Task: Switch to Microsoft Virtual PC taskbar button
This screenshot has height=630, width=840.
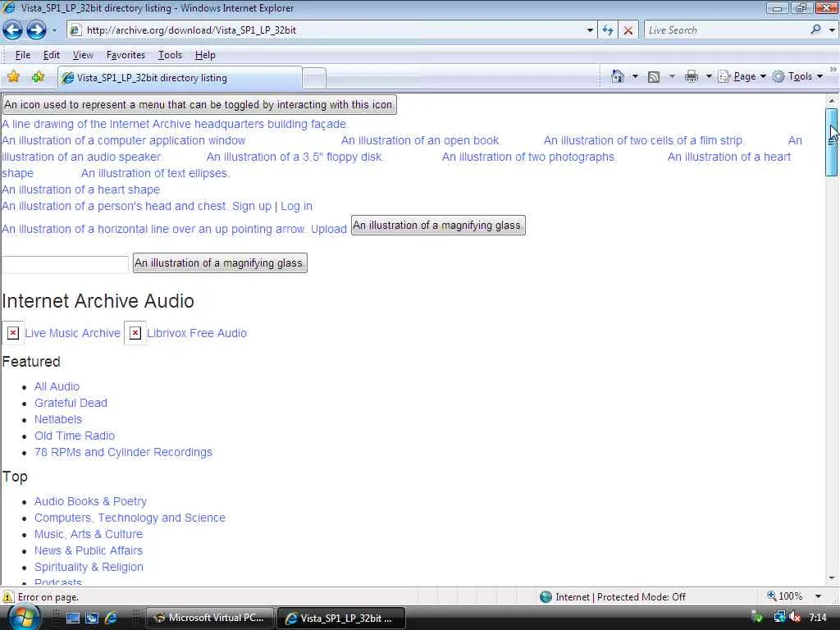Action: 209,618
